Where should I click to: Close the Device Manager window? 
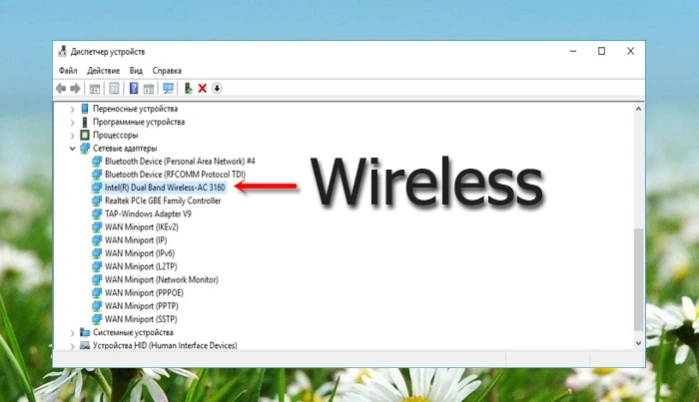[630, 51]
